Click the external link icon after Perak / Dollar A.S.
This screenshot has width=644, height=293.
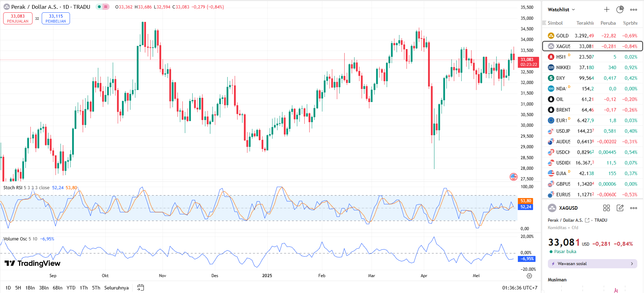click(587, 220)
